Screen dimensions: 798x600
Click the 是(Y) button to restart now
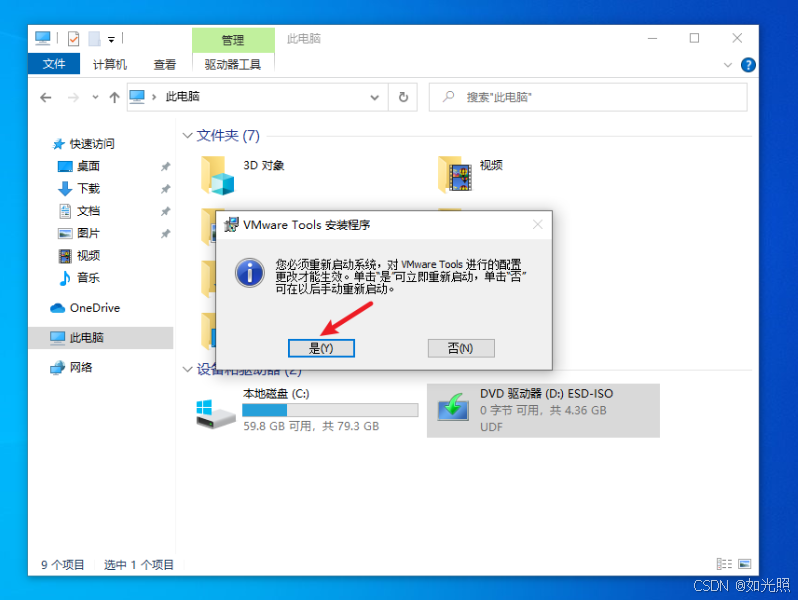[321, 348]
